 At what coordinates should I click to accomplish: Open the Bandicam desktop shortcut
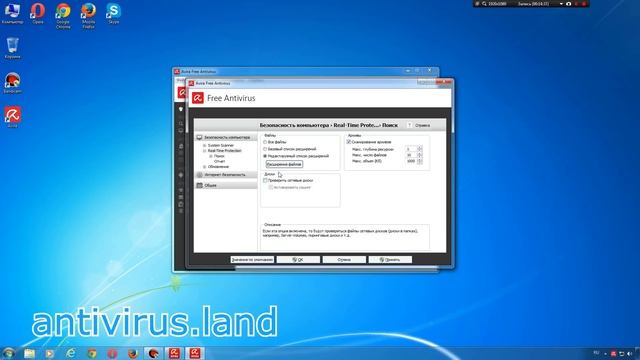click(x=12, y=83)
